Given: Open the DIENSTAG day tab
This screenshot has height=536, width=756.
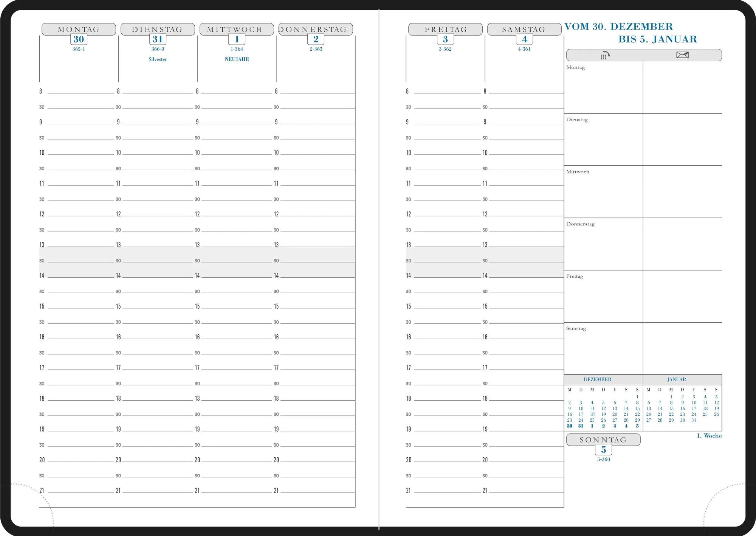Looking at the screenshot, I should [157, 29].
